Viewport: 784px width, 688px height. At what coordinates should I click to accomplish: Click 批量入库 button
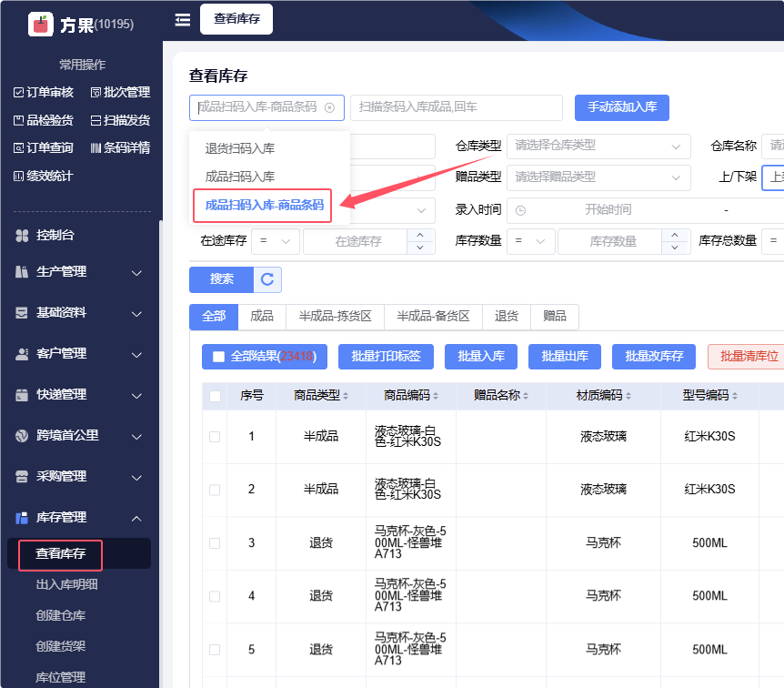click(x=481, y=356)
